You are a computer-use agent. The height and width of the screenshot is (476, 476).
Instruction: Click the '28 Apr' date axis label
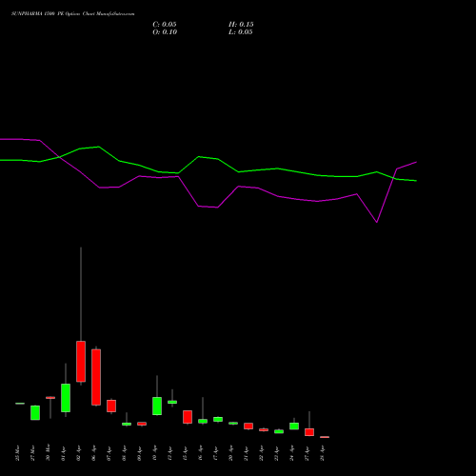click(322, 453)
